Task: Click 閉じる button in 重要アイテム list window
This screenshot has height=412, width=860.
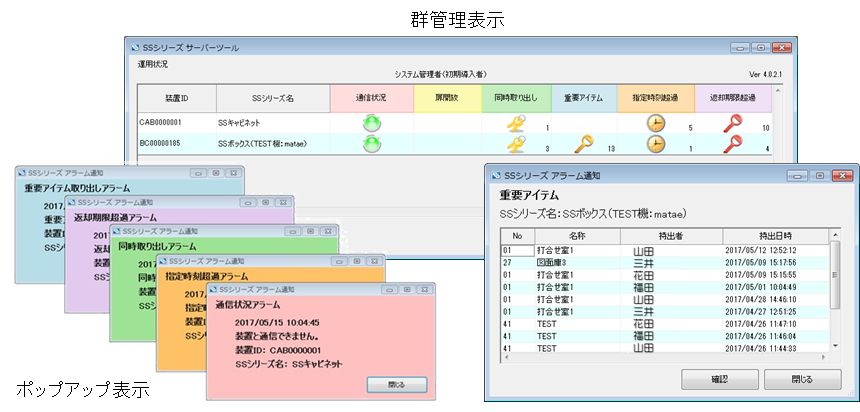Action: pyautogui.click(x=802, y=379)
